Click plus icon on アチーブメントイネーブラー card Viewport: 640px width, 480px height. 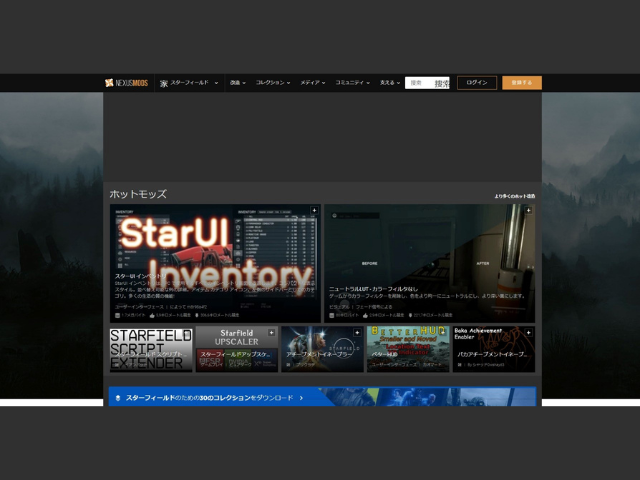357,333
